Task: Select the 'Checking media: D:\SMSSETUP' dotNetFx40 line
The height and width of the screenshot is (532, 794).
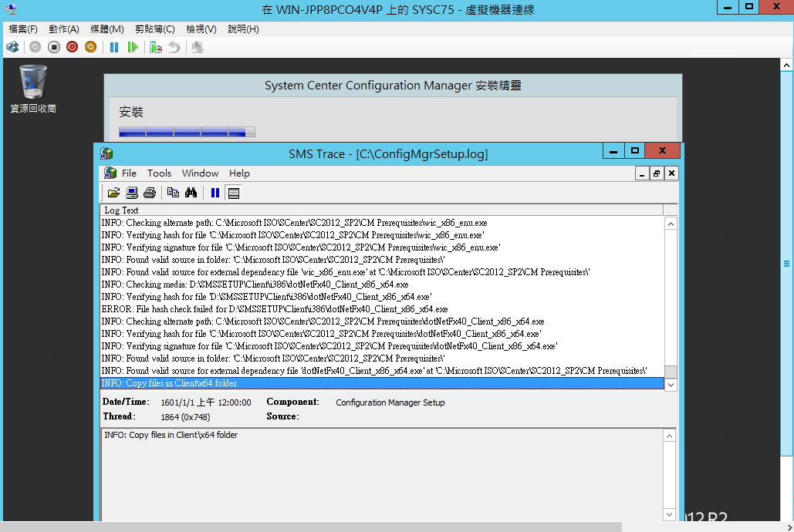Action: click(x=382, y=285)
